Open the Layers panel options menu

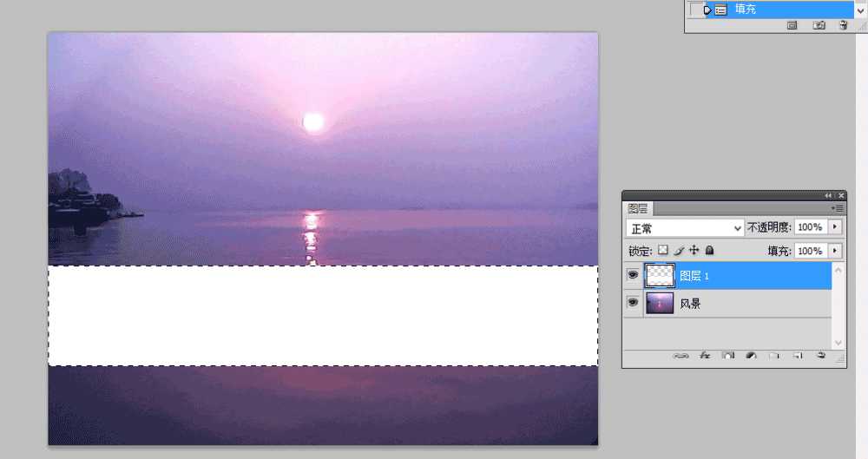pos(837,208)
